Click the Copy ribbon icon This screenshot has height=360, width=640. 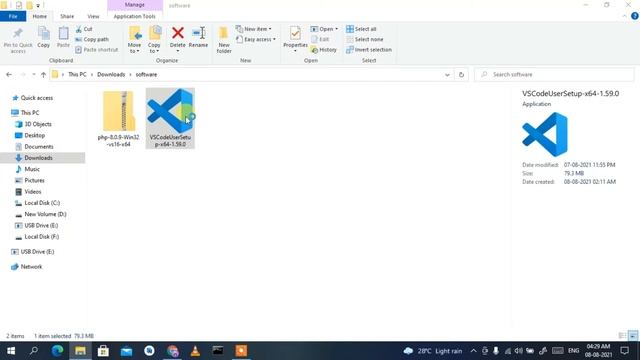click(x=44, y=38)
